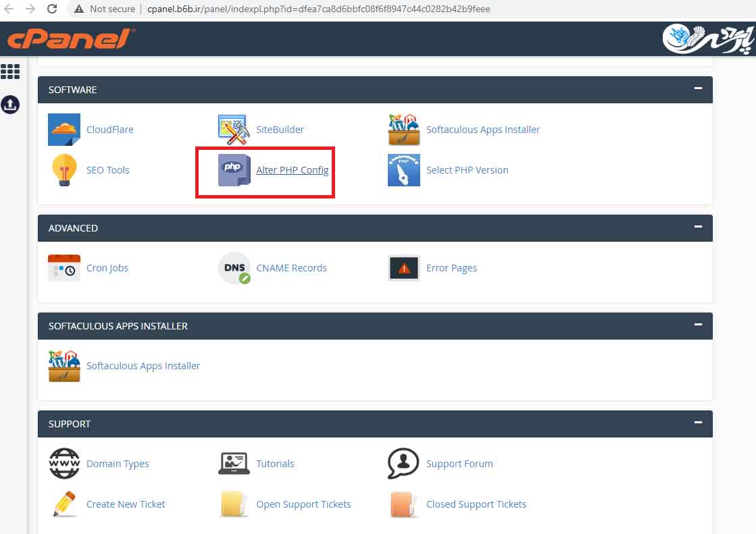Click the Error Pages text link
Image resolution: width=756 pixels, height=534 pixels.
[x=452, y=268]
